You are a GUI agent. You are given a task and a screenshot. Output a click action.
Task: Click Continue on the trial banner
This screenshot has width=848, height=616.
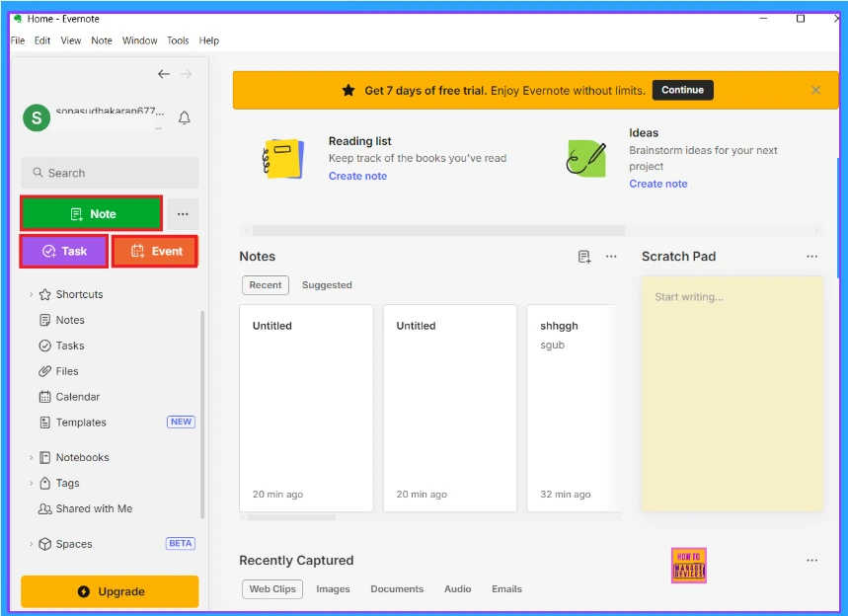tap(682, 90)
